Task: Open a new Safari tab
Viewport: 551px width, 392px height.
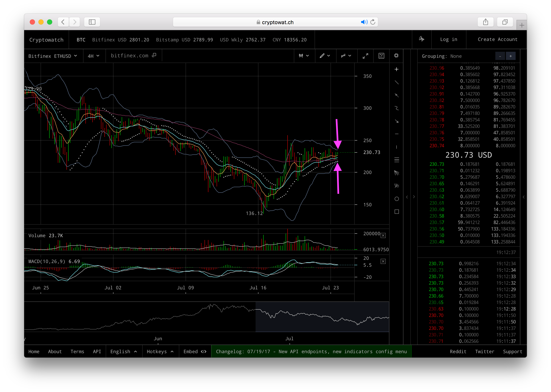Action: [x=521, y=25]
